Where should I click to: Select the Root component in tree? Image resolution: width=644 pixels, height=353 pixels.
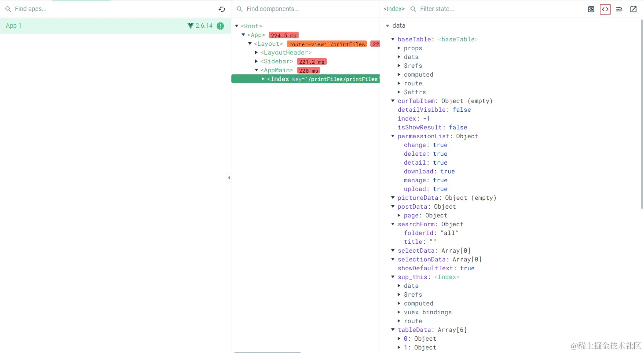click(251, 26)
